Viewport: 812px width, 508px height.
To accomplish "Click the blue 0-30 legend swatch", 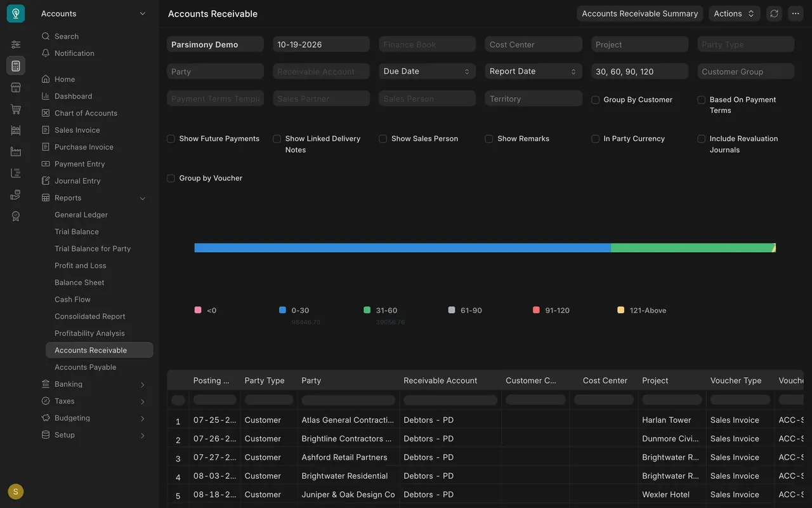I will click(x=282, y=310).
